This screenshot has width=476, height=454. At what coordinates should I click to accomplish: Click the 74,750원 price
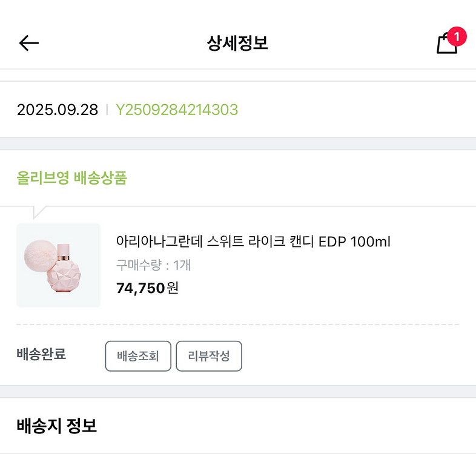(x=147, y=288)
